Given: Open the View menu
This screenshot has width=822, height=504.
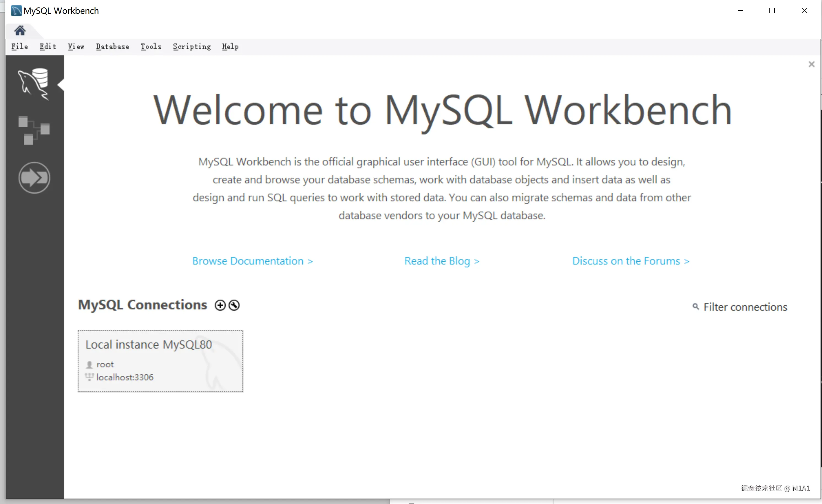Looking at the screenshot, I should pos(76,47).
